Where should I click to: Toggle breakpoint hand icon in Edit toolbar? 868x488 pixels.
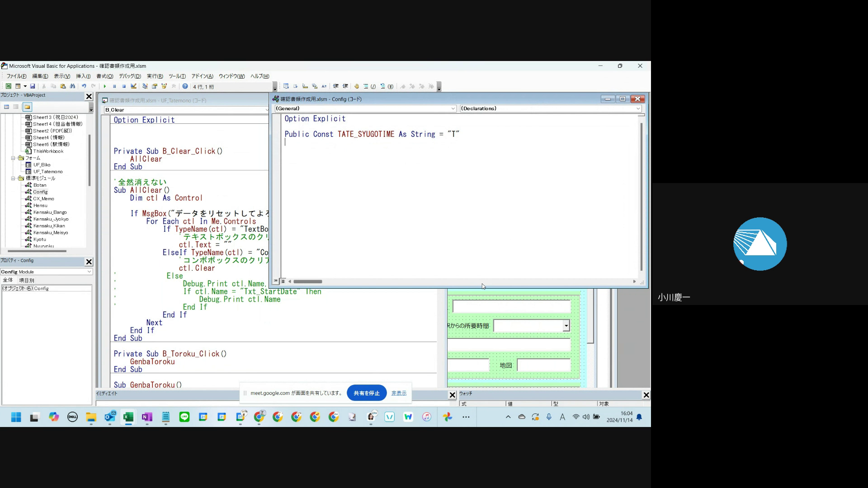click(357, 86)
